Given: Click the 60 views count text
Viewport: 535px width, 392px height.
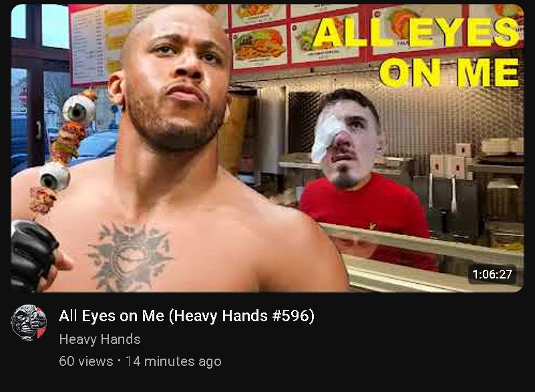Looking at the screenshot, I should 85,361.
